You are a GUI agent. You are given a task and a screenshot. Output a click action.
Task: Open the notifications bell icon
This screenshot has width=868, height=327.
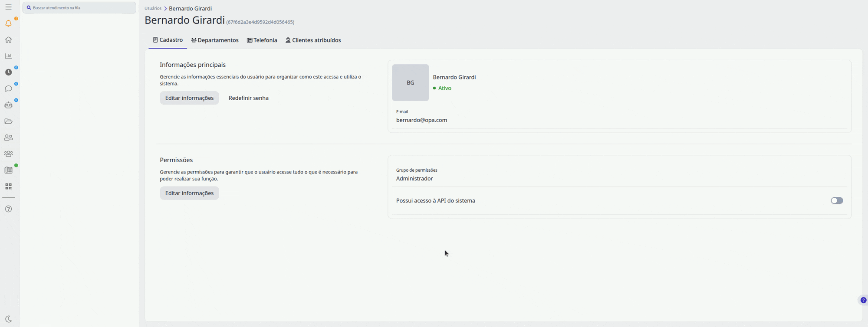(8, 23)
